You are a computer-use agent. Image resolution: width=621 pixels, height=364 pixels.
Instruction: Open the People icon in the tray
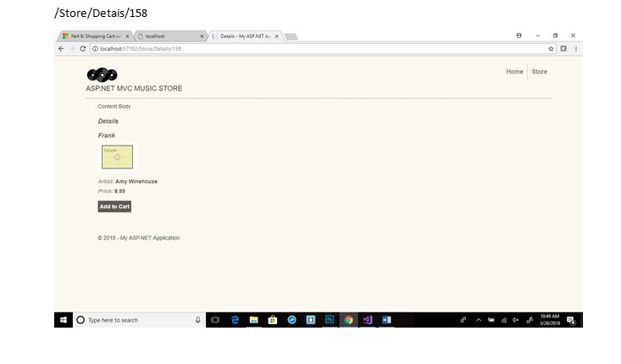(463, 320)
